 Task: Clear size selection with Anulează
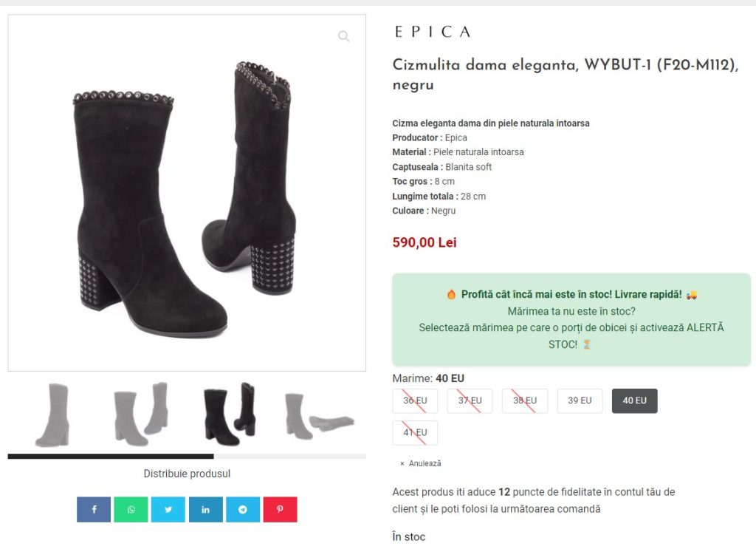coord(420,463)
